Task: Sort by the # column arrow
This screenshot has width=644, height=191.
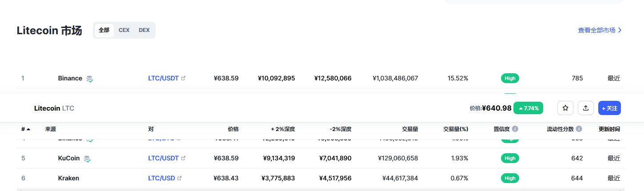Action: point(28,129)
